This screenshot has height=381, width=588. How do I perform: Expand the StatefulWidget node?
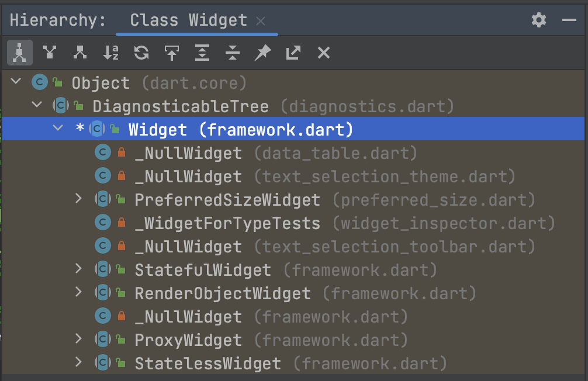tap(78, 268)
